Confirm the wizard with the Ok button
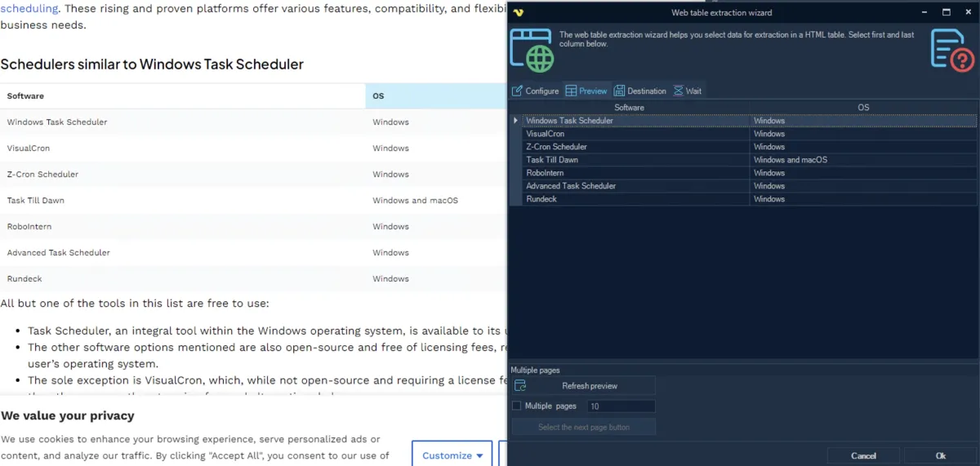The height and width of the screenshot is (466, 980). pyautogui.click(x=941, y=455)
